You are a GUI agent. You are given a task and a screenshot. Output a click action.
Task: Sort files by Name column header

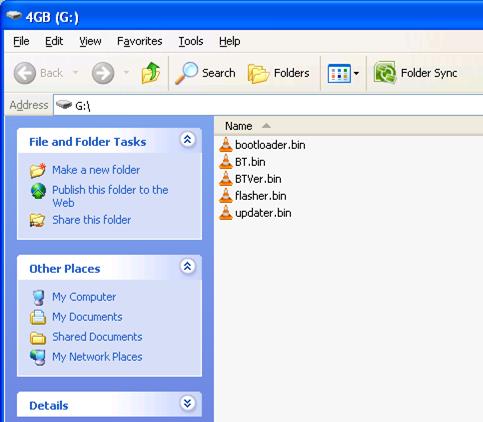[x=239, y=126]
